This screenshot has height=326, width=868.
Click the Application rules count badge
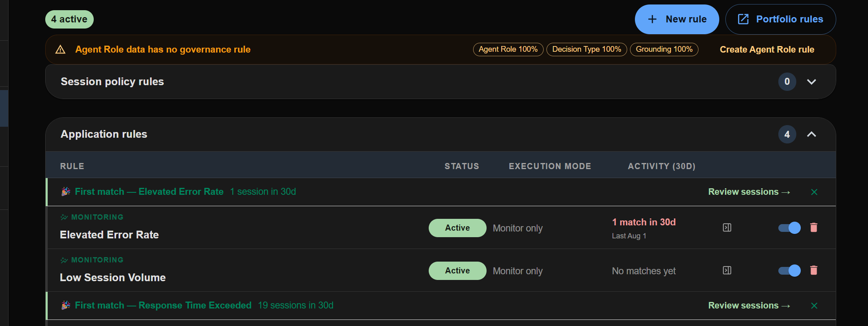pyautogui.click(x=787, y=134)
